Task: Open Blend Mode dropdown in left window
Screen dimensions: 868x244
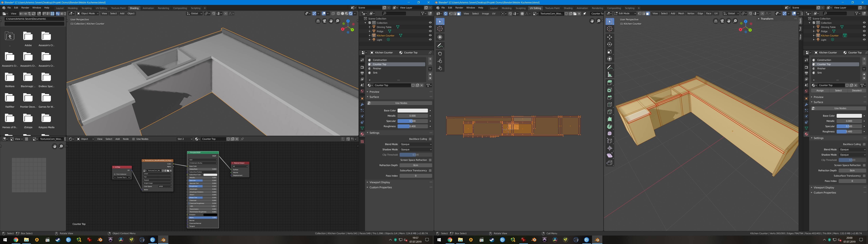Action: [416, 144]
